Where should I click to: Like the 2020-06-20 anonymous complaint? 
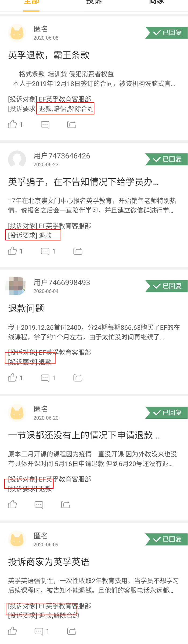pos(12,504)
